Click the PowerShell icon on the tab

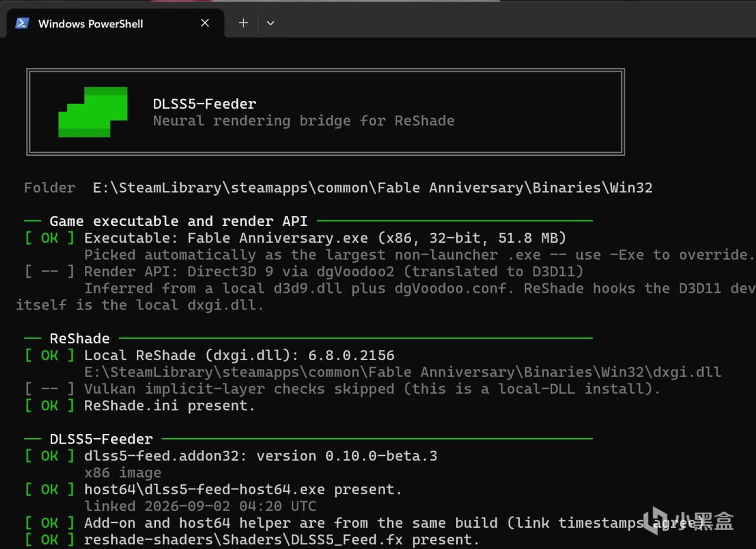pos(22,23)
